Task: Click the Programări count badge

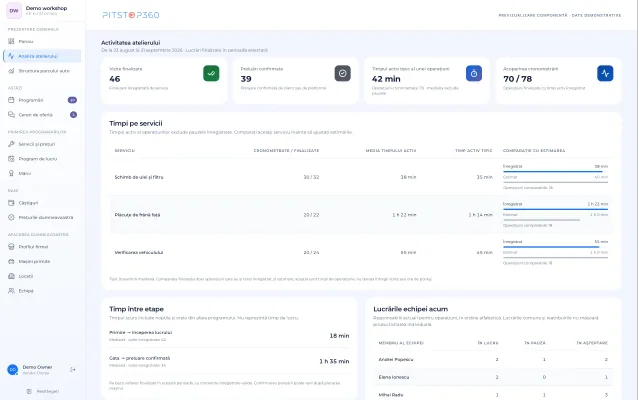Action: [x=72, y=100]
